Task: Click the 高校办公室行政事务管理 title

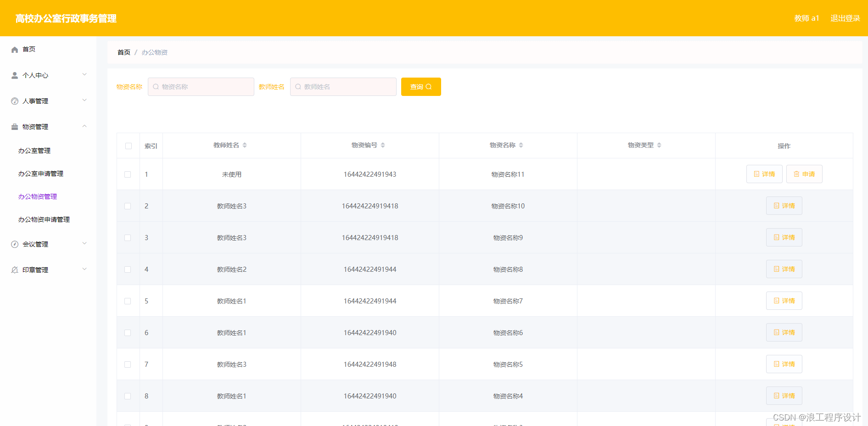Action: 66,18
